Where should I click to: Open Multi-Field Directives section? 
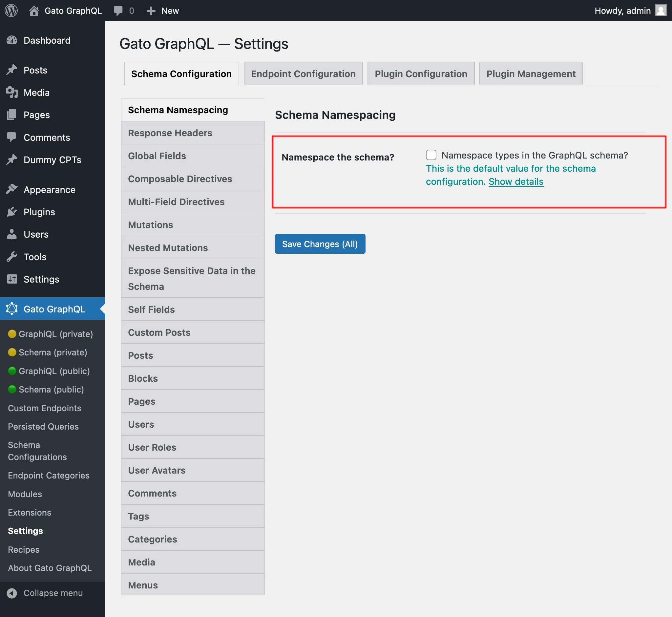(193, 202)
